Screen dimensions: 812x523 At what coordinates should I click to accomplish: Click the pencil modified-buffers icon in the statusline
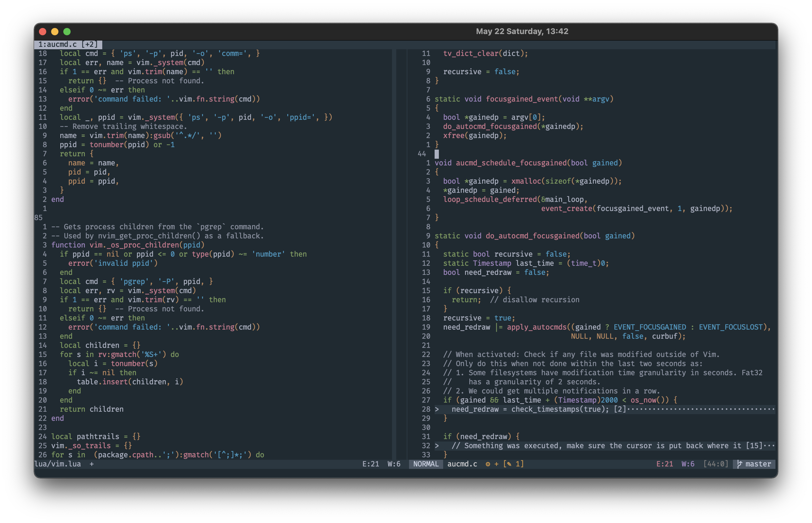(x=509, y=464)
